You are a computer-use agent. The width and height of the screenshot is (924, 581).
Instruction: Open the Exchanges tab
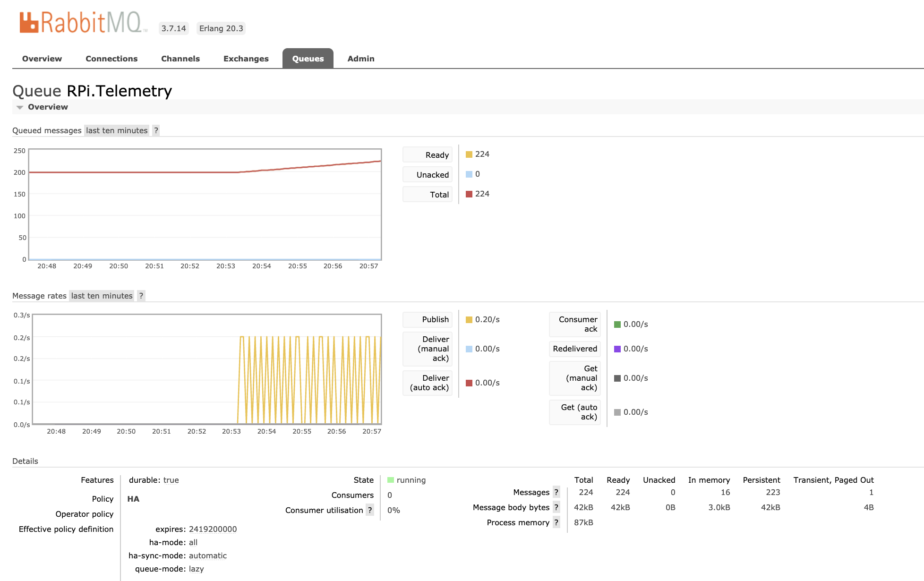tap(246, 59)
